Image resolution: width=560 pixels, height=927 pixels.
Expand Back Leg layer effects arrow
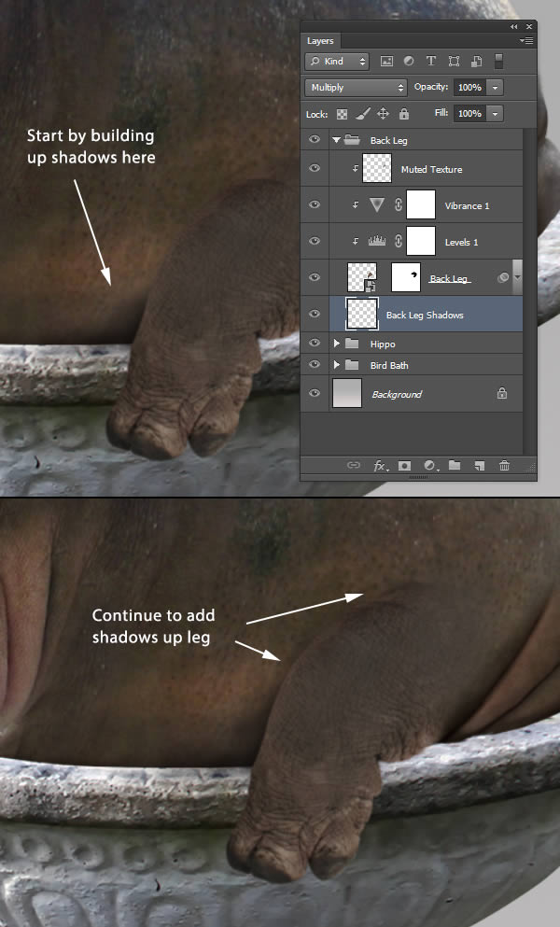click(517, 277)
